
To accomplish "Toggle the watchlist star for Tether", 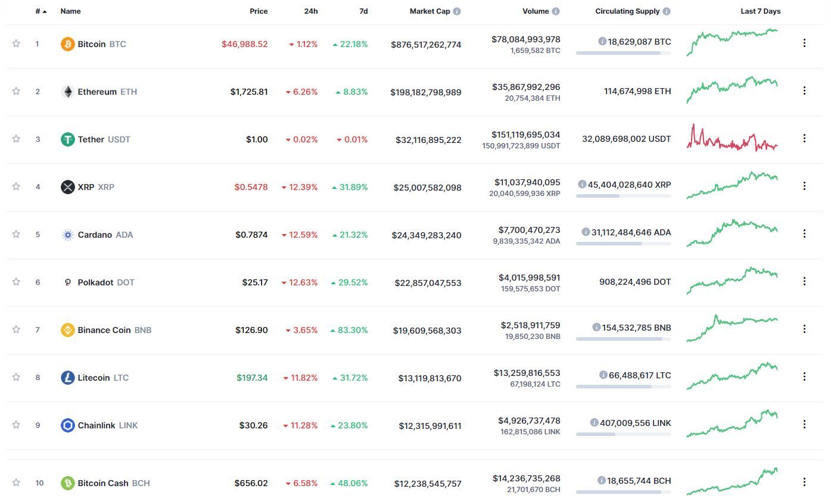I will [x=16, y=139].
